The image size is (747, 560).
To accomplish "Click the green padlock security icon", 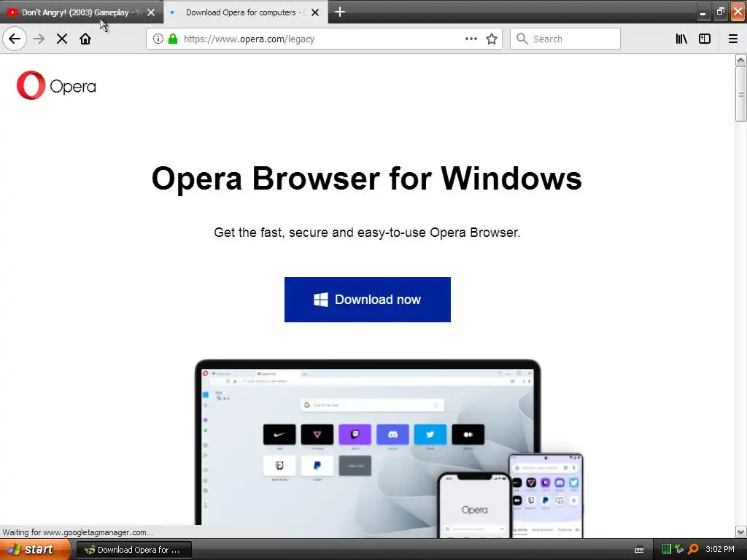I will click(x=173, y=39).
